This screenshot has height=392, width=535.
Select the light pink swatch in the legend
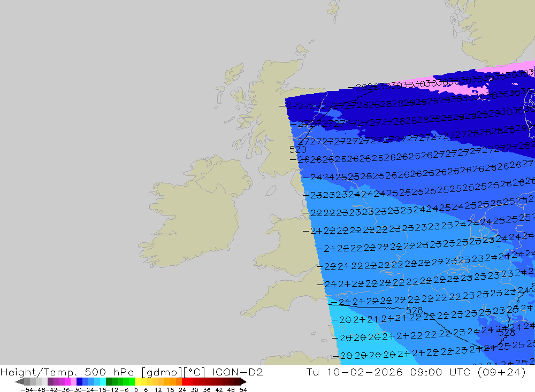point(73,382)
